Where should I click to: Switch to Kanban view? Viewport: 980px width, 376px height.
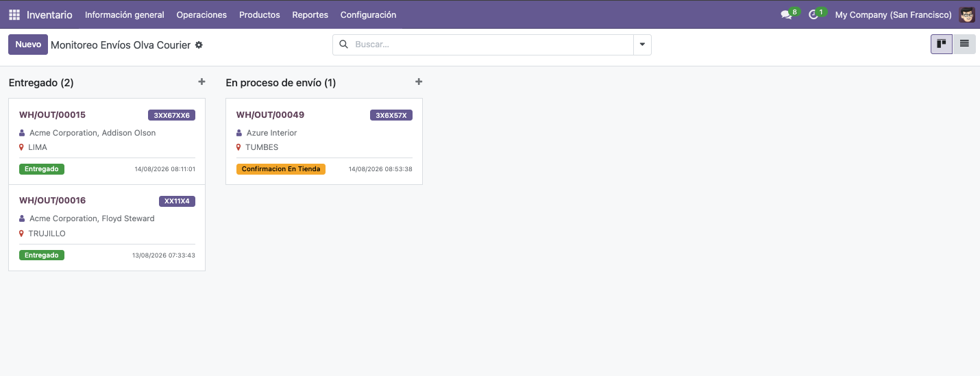coord(942,44)
